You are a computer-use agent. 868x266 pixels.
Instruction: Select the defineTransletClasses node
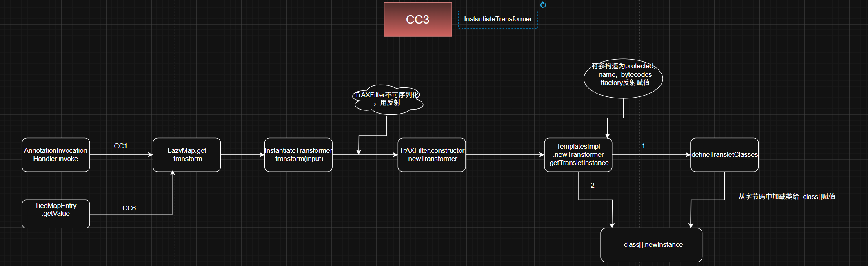point(724,155)
